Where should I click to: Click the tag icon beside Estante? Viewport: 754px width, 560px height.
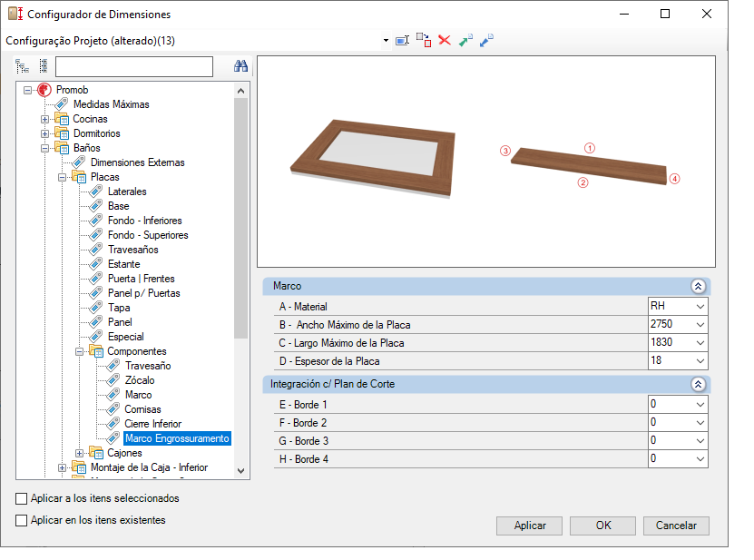point(96,264)
